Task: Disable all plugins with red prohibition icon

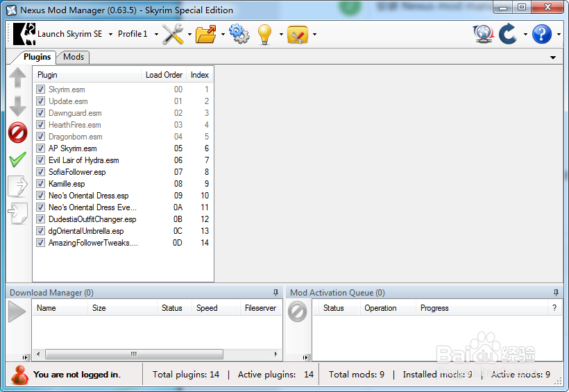Action: tap(18, 132)
